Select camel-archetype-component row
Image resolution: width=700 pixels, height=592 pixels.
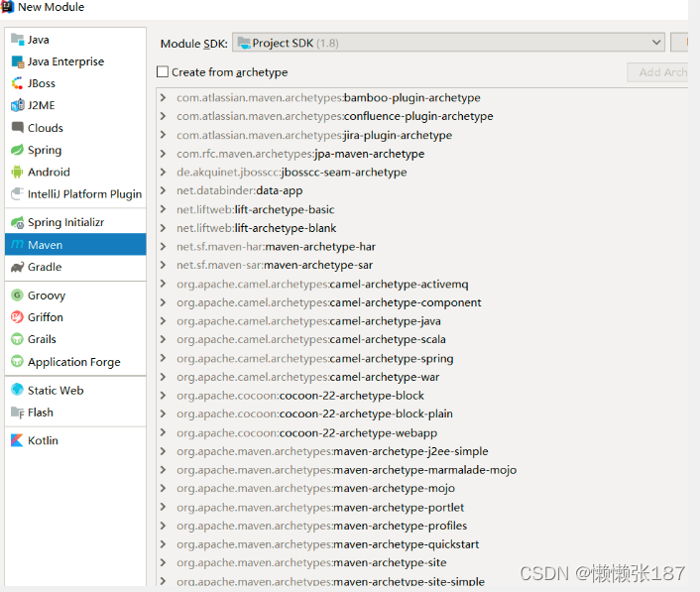(421, 302)
